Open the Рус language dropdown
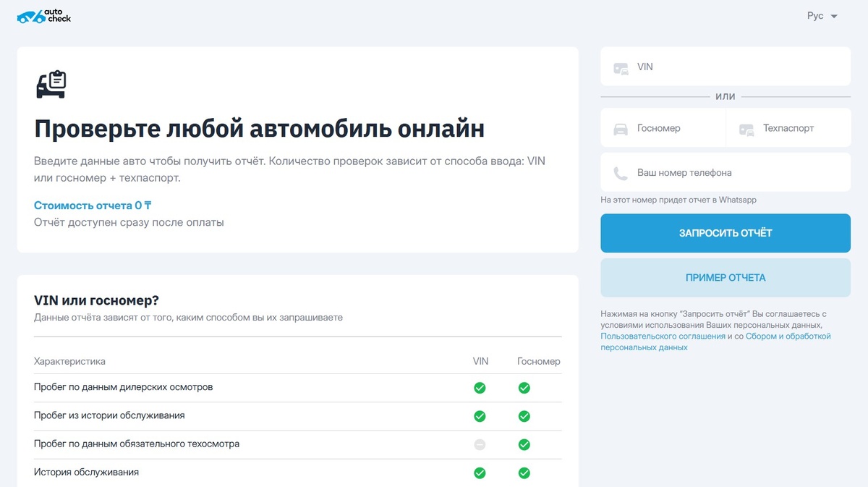This screenshot has height=487, width=868. pyautogui.click(x=821, y=15)
